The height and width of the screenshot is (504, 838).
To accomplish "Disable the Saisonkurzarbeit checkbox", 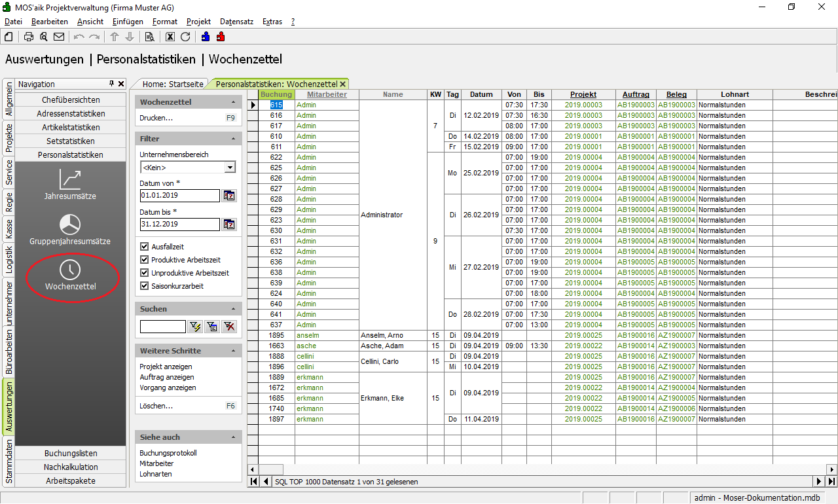I will [145, 286].
